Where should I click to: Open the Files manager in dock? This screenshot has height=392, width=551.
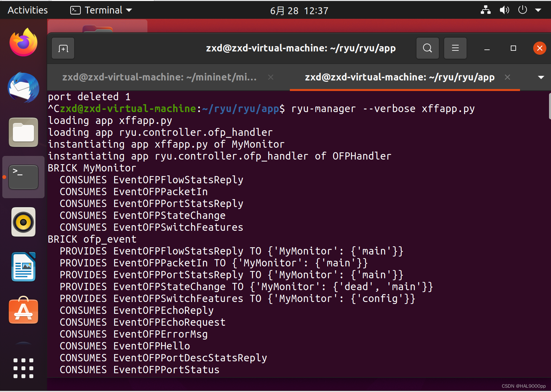click(23, 132)
